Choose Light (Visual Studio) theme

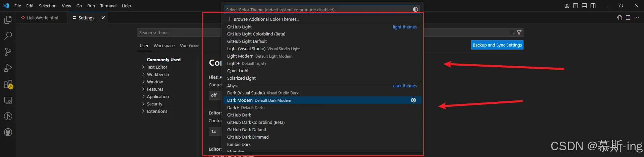tap(323, 49)
